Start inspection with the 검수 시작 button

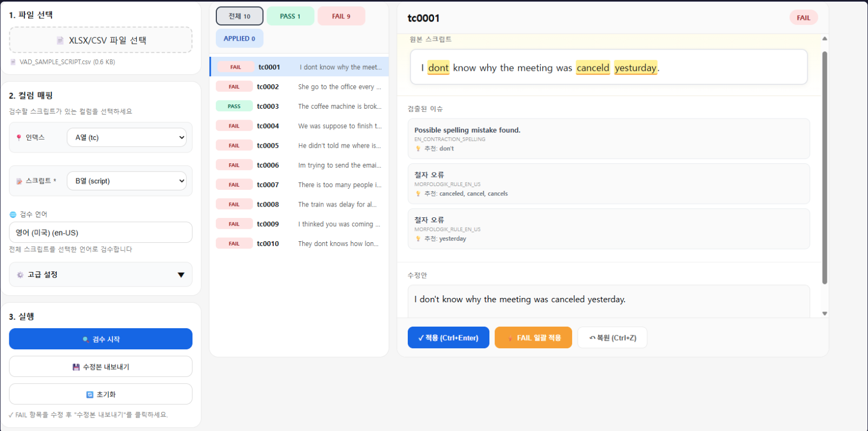coord(101,339)
